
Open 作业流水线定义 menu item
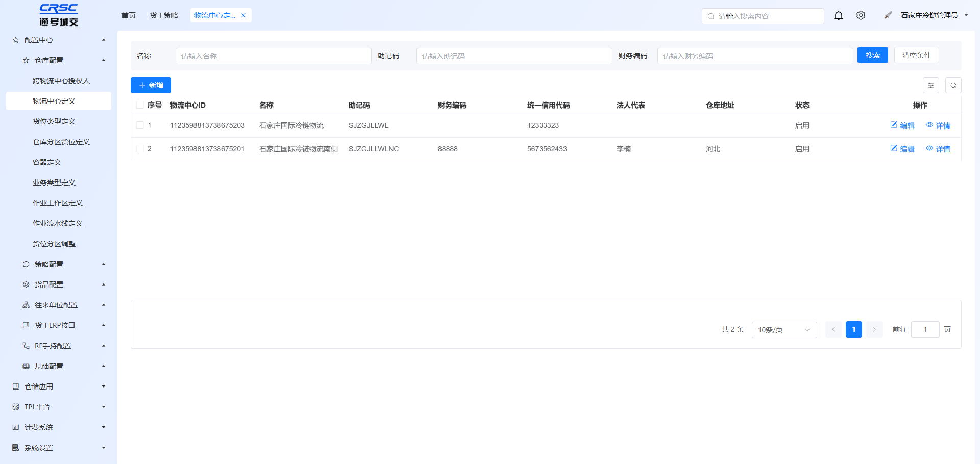(59, 223)
